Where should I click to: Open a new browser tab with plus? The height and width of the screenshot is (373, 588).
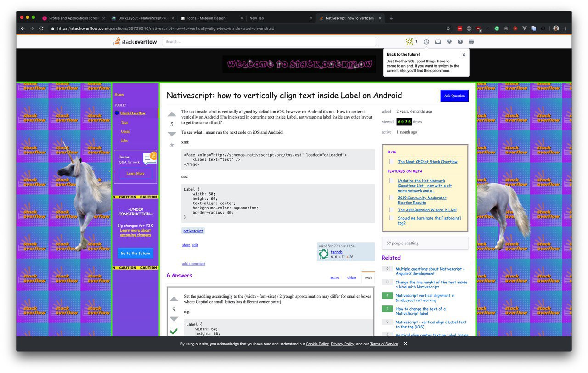[x=391, y=18]
